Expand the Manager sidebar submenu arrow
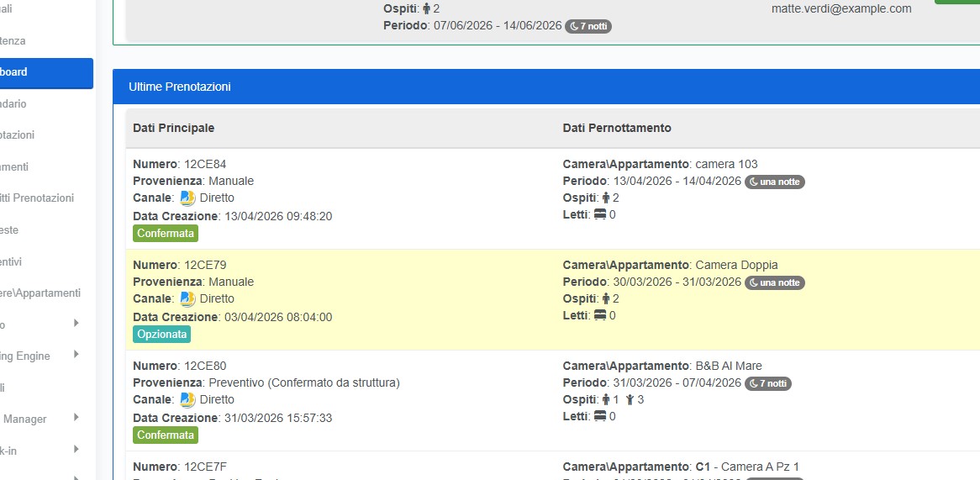980x480 pixels. point(76,418)
